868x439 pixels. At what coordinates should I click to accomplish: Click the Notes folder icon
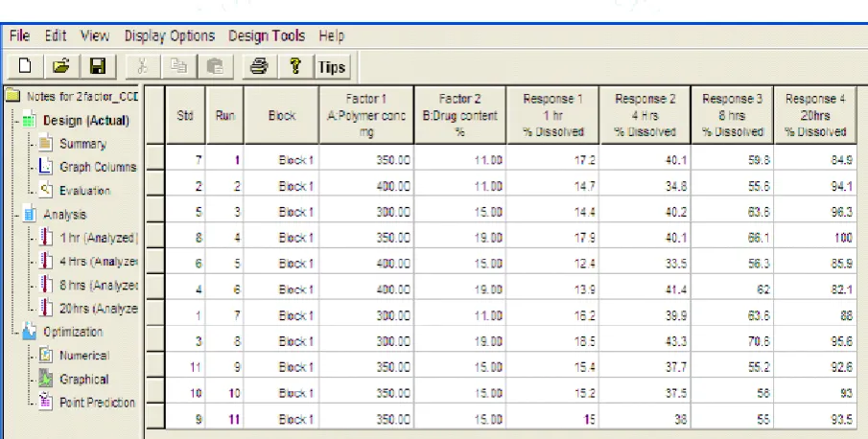13,96
